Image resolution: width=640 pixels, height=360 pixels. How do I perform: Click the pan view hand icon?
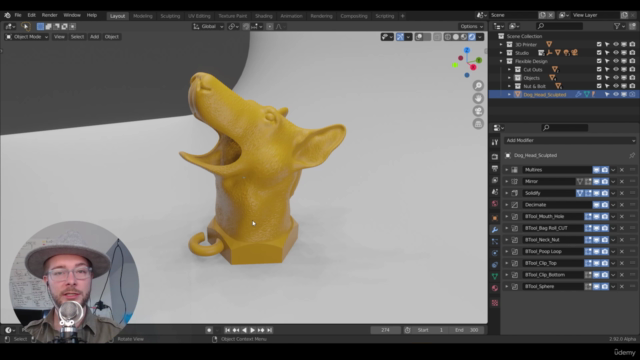pyautogui.click(x=478, y=98)
